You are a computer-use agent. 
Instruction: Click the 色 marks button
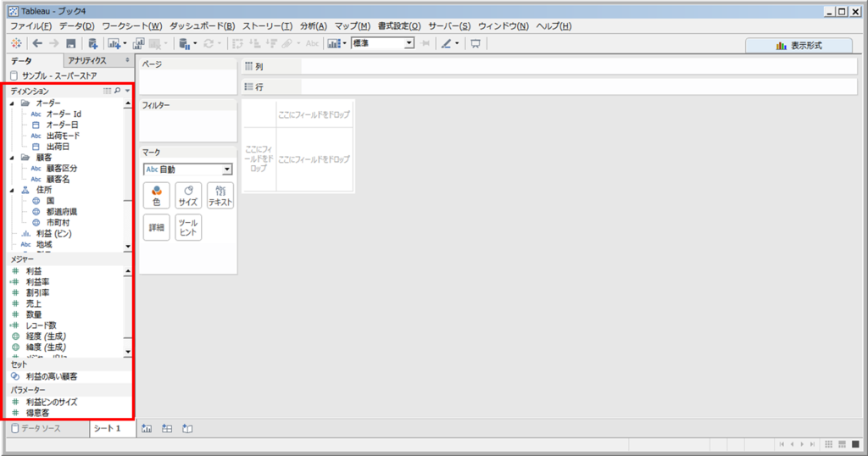point(157,196)
